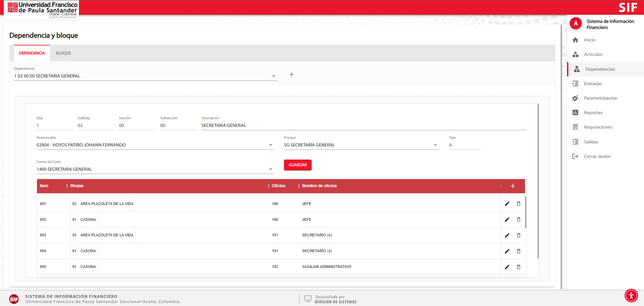Add new dependencia with plus icon
This screenshot has height=306, width=644.
pos(291,75)
